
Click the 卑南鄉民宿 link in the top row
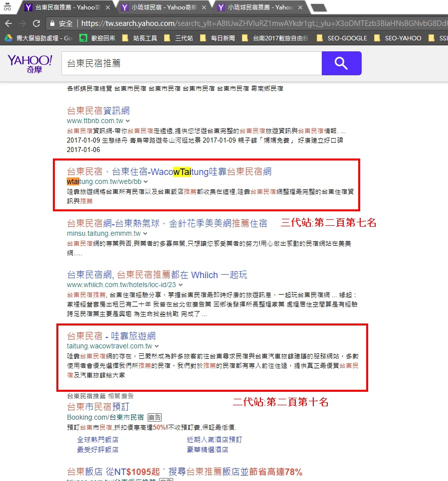click(267, 89)
